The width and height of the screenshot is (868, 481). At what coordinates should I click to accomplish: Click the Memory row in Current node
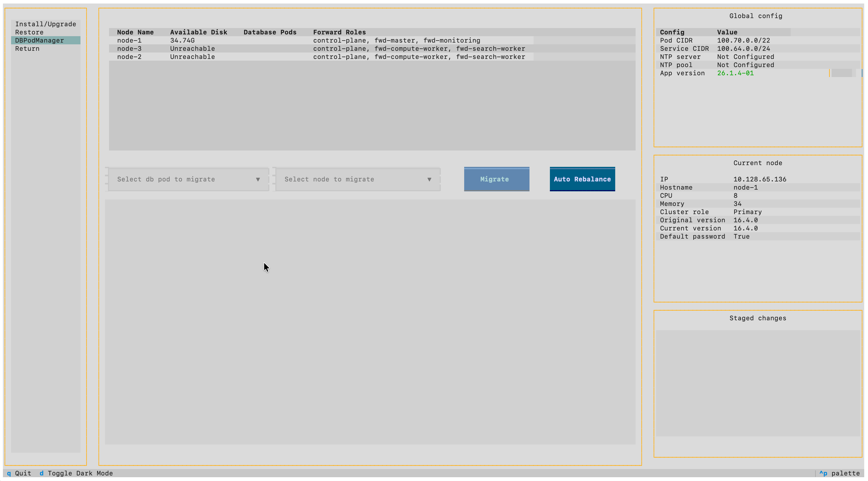tap(758, 204)
